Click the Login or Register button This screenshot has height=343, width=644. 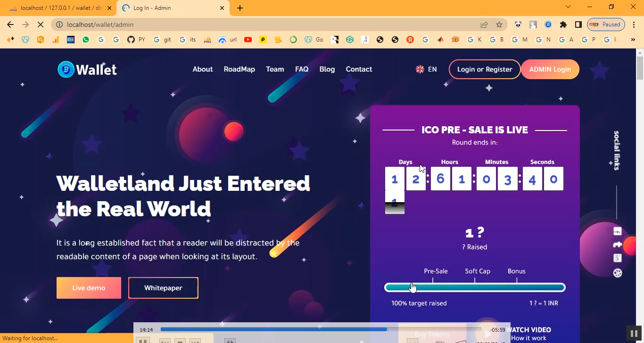coord(485,69)
